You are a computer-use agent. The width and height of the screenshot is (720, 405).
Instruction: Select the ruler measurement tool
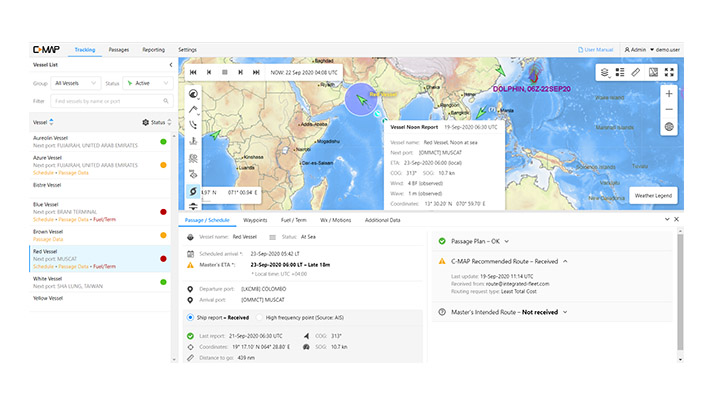pyautogui.click(x=636, y=72)
